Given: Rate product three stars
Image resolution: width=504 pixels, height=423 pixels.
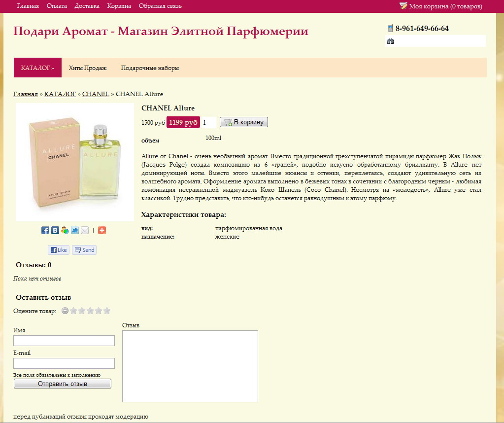Looking at the screenshot, I should coord(90,311).
